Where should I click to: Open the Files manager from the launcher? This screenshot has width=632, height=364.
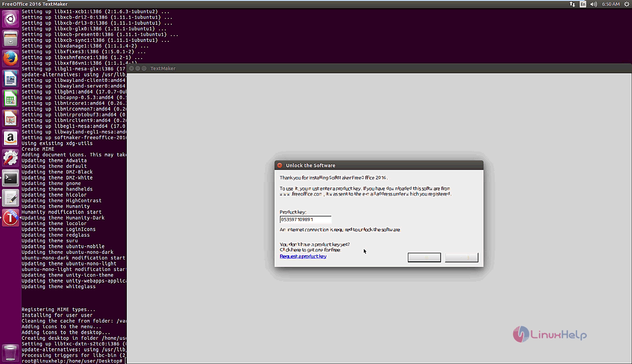(x=10, y=39)
